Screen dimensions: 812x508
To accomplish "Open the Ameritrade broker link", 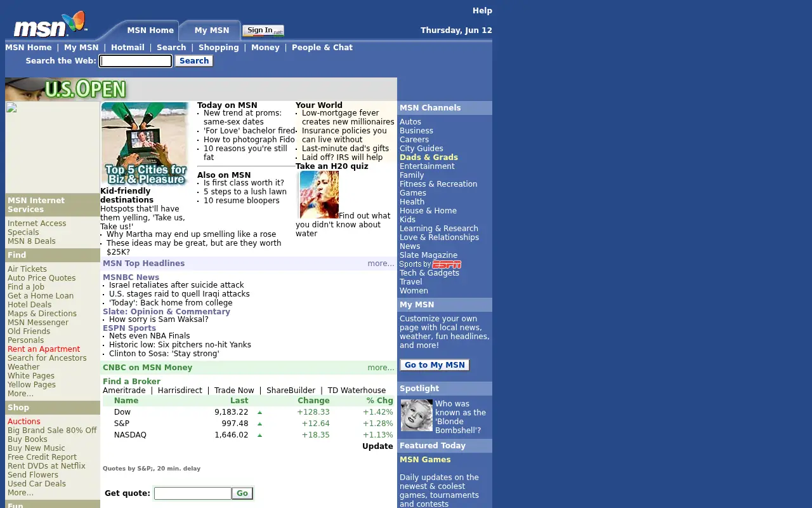I will [x=124, y=391].
